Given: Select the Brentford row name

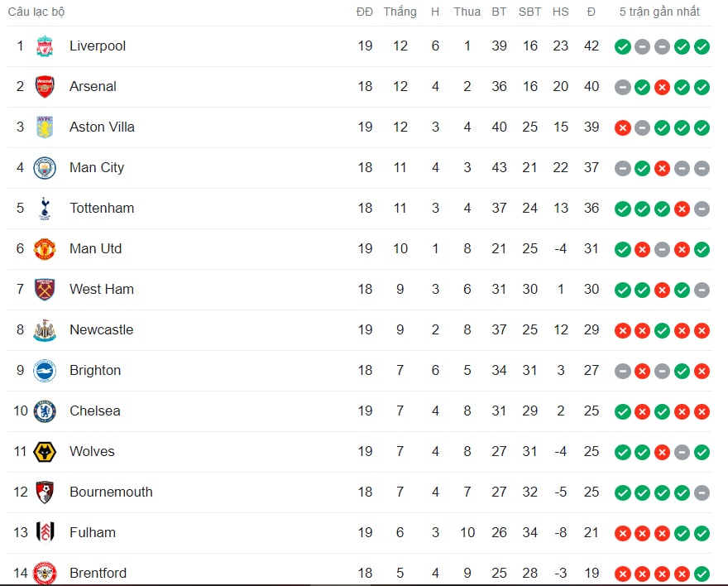Looking at the screenshot, I should pyautogui.click(x=98, y=573).
